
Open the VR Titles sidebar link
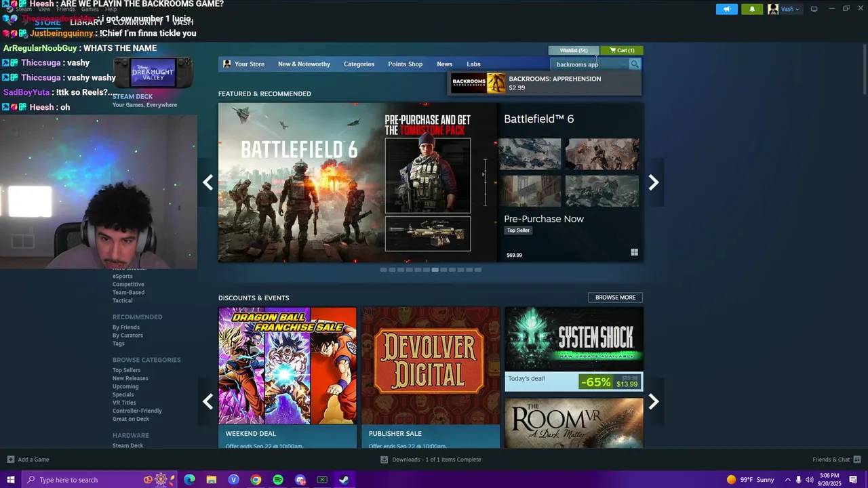pyautogui.click(x=124, y=403)
